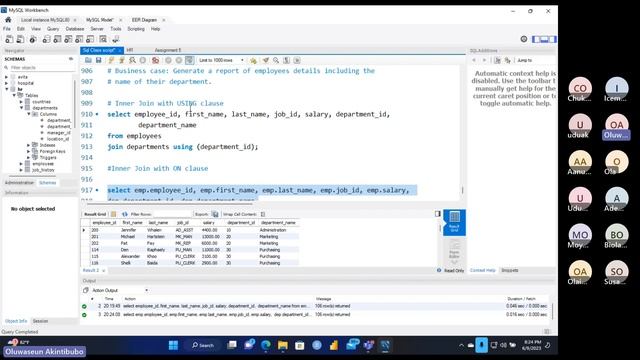Go to the Workbench home icon
This screenshot has height=360, width=640.
coord(8,20)
